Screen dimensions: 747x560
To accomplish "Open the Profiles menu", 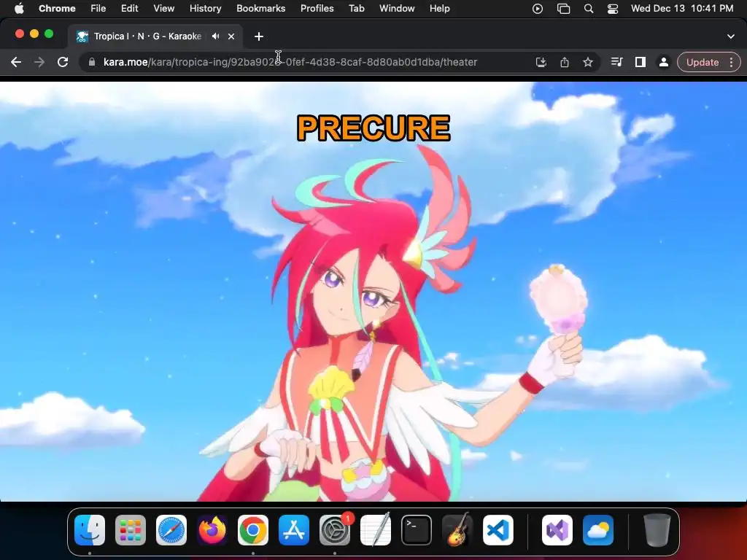I will [317, 8].
